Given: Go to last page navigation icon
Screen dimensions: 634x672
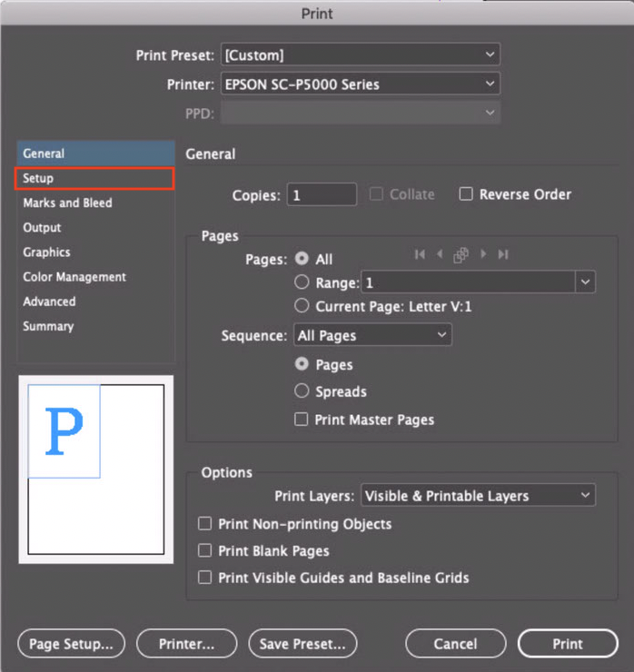Looking at the screenshot, I should pos(503,254).
